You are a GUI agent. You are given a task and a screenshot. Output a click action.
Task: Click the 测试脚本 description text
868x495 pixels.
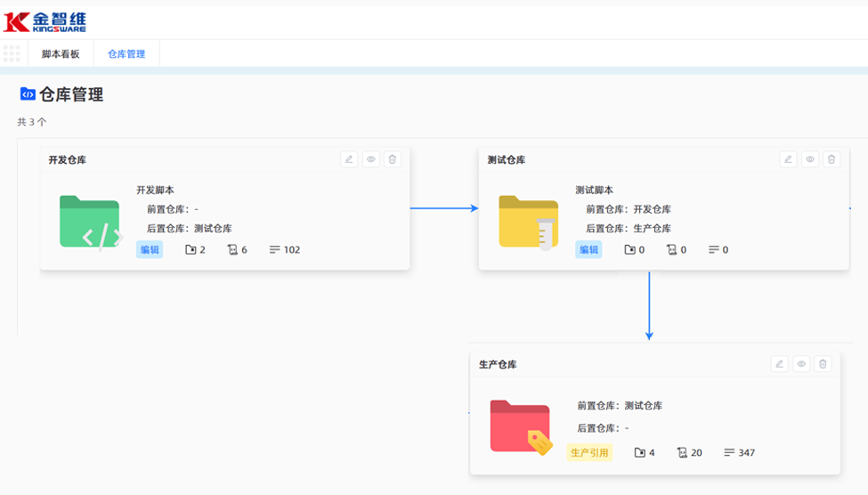pyautogui.click(x=594, y=190)
